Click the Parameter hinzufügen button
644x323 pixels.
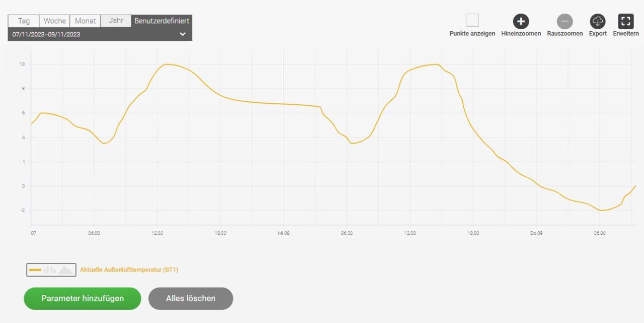(83, 298)
